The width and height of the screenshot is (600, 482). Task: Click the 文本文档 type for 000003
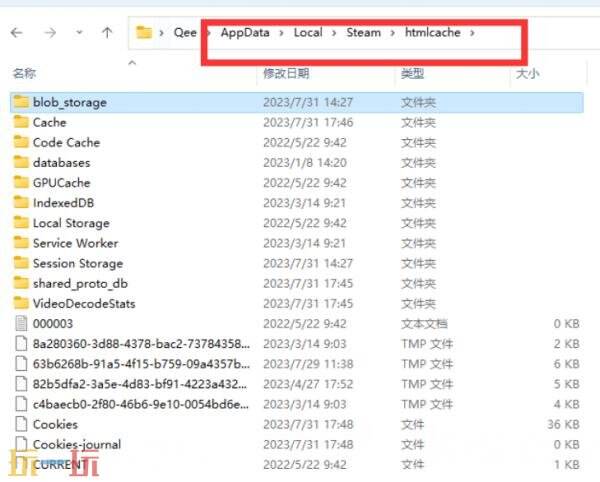point(424,324)
